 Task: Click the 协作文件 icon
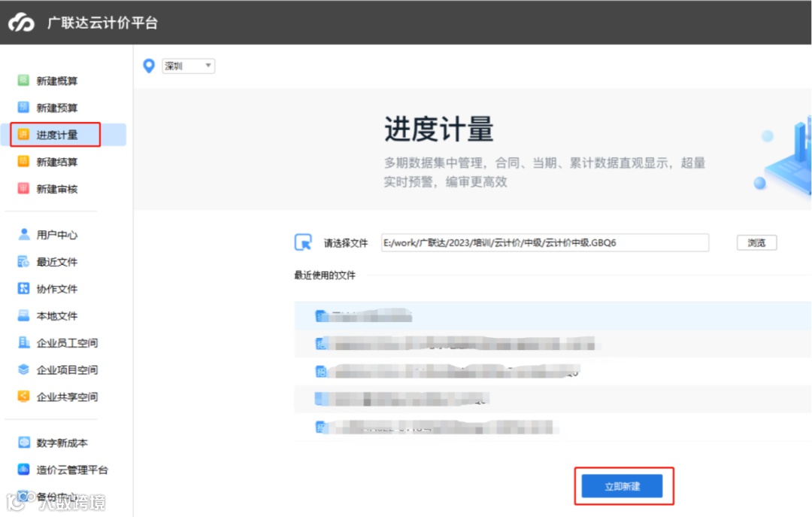(24, 288)
